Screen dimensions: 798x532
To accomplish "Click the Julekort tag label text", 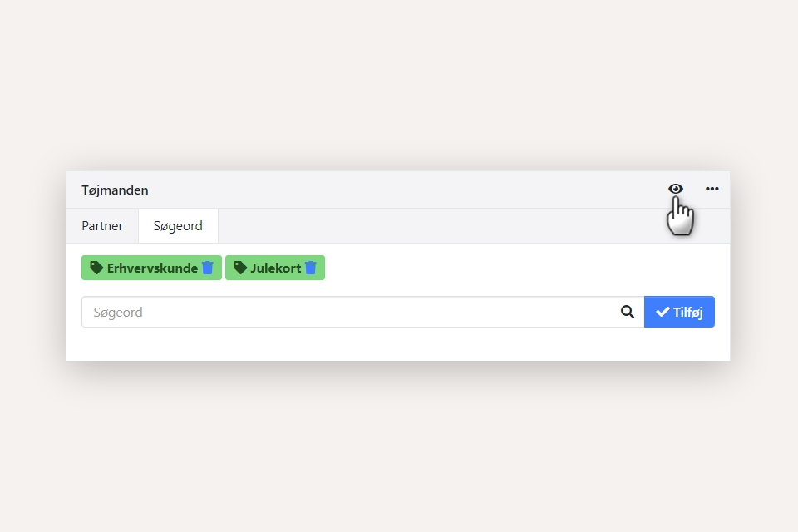I will click(275, 268).
